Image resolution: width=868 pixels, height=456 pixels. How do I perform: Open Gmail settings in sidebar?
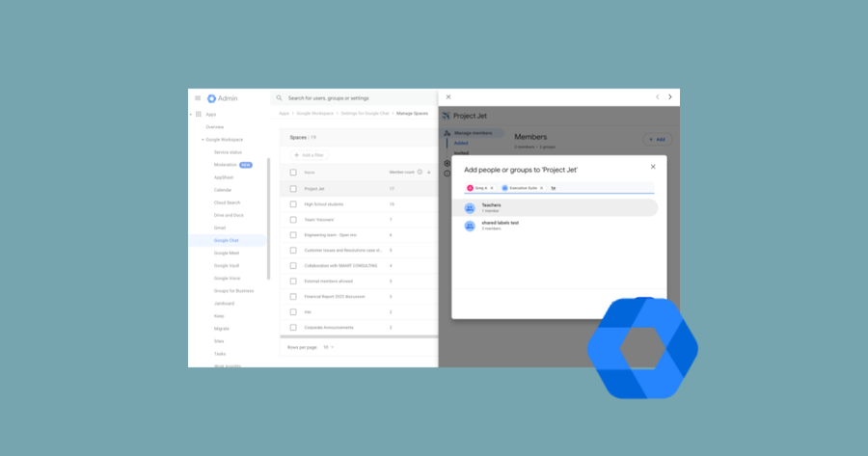coord(220,228)
